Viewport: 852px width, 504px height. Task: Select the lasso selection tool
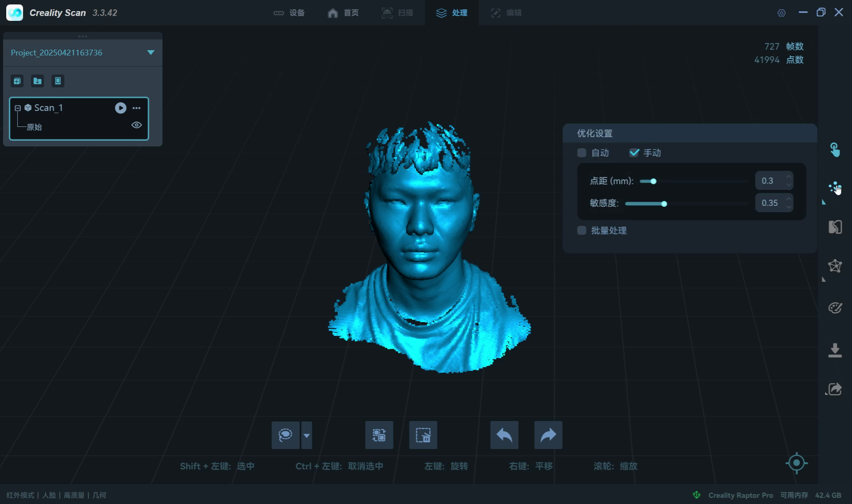coord(285,435)
